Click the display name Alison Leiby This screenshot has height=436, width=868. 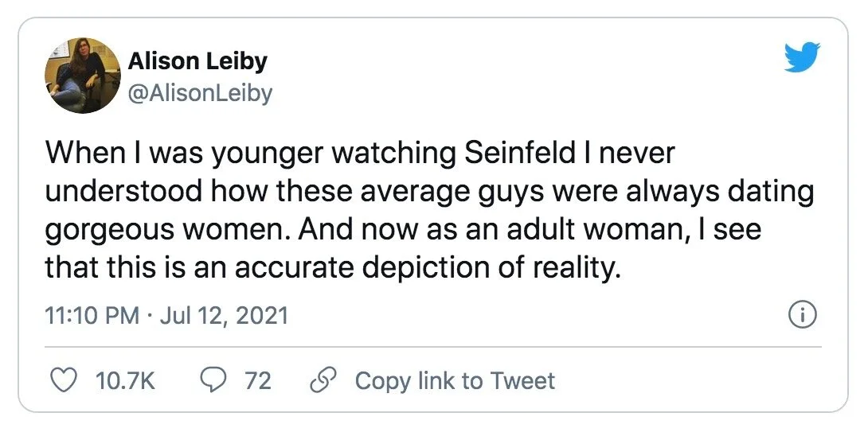click(x=197, y=61)
